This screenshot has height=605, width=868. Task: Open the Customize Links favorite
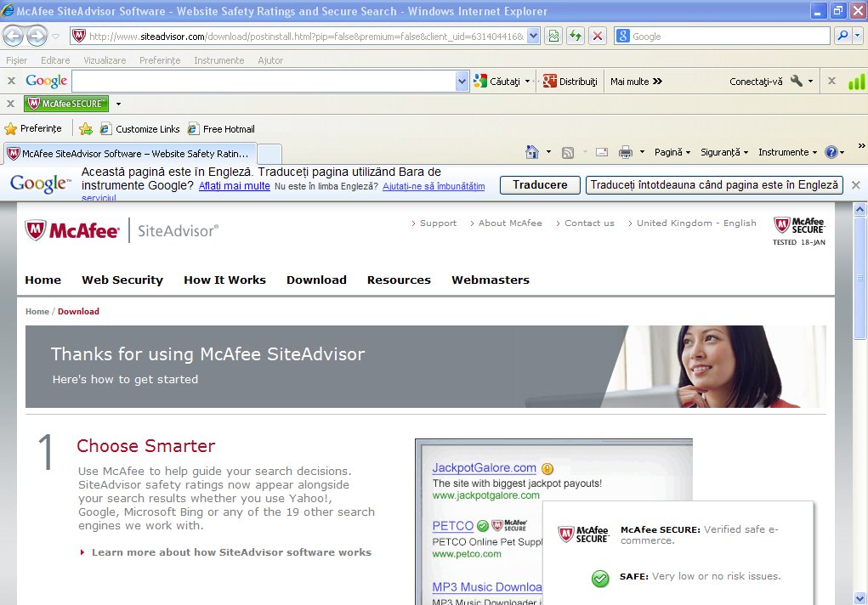[139, 129]
